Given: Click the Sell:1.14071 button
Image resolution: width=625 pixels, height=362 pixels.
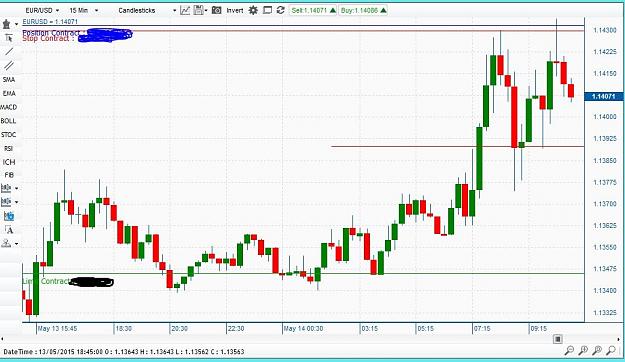Looking at the screenshot, I should (x=313, y=10).
